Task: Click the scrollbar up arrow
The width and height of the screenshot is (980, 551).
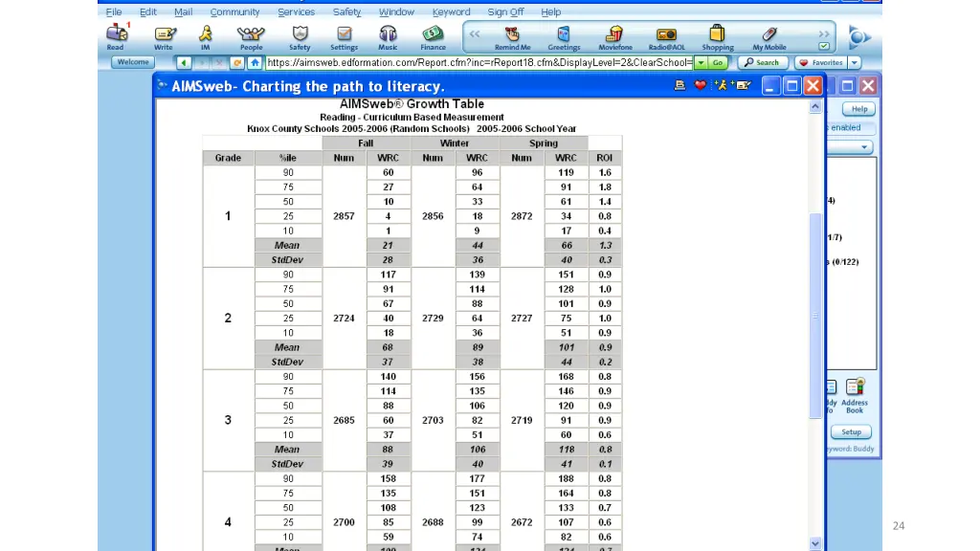Action: pos(815,107)
